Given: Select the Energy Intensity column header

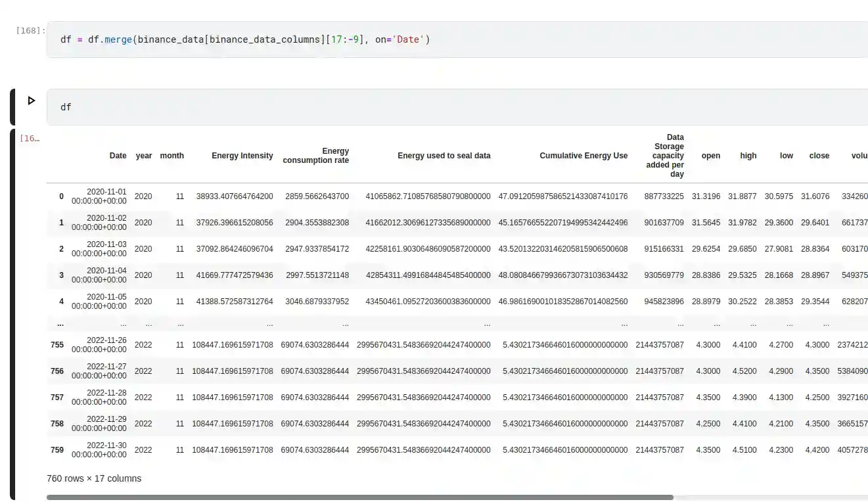Looking at the screenshot, I should 242,156.
